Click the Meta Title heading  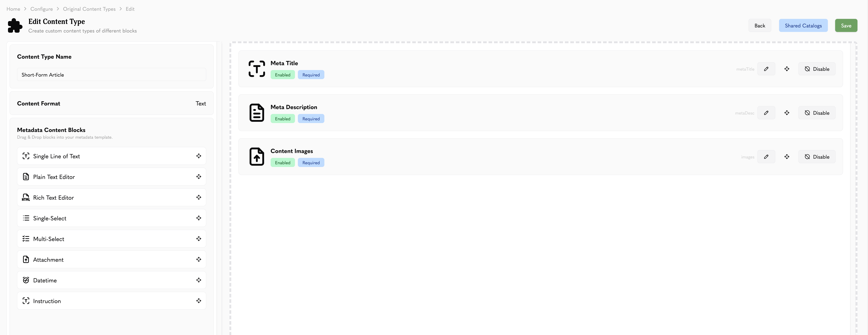point(284,63)
